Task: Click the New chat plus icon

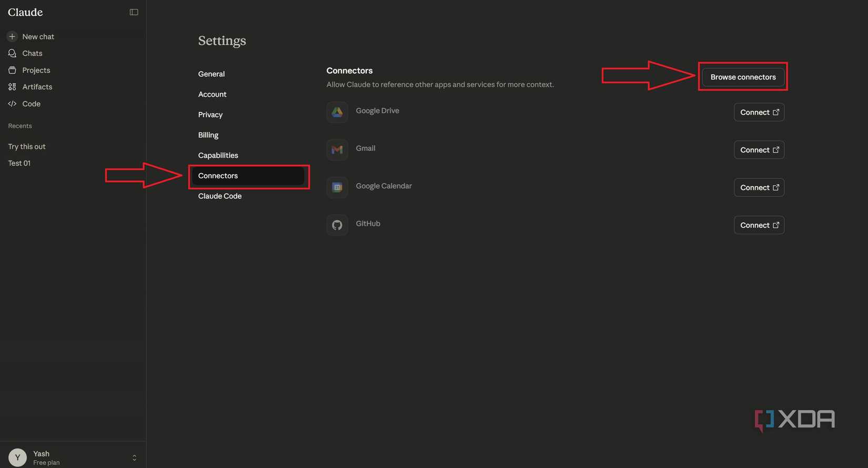Action: pos(12,36)
